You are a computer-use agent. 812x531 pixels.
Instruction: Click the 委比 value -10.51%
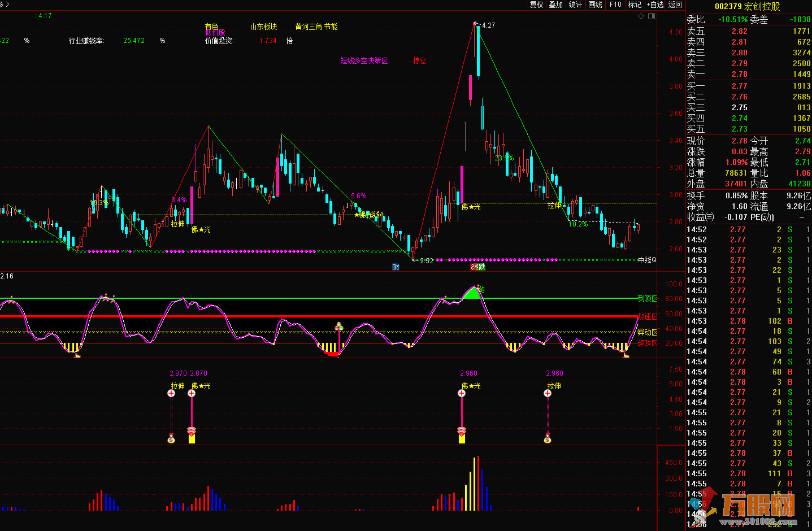733,19
